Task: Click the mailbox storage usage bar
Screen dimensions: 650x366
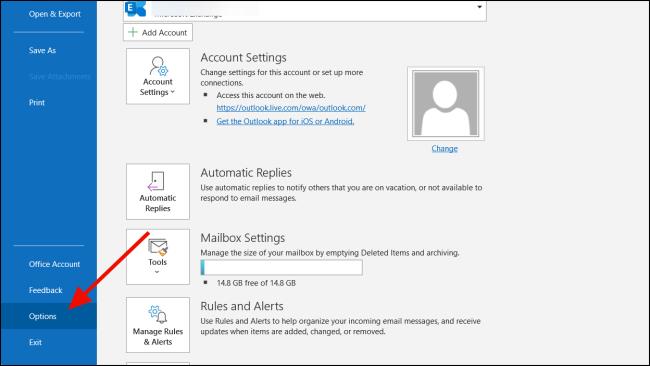Action: [x=281, y=267]
